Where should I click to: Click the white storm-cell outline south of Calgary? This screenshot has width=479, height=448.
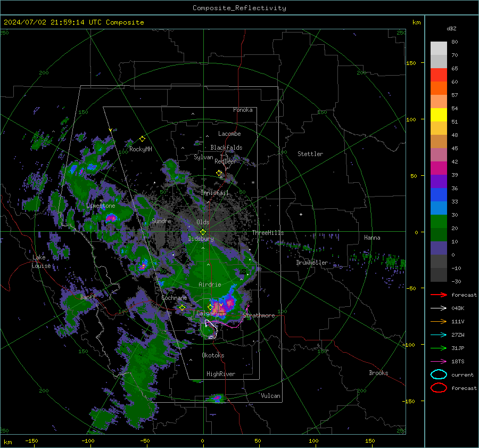(x=211, y=329)
